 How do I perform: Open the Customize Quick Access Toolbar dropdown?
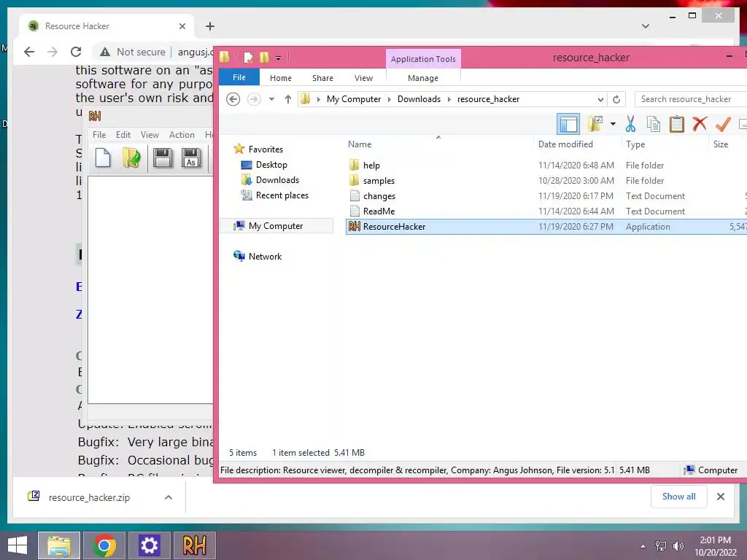point(278,58)
